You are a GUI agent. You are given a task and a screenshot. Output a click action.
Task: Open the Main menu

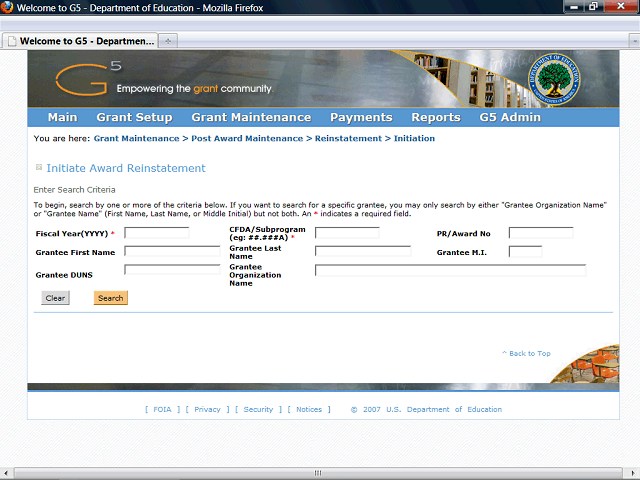click(62, 117)
